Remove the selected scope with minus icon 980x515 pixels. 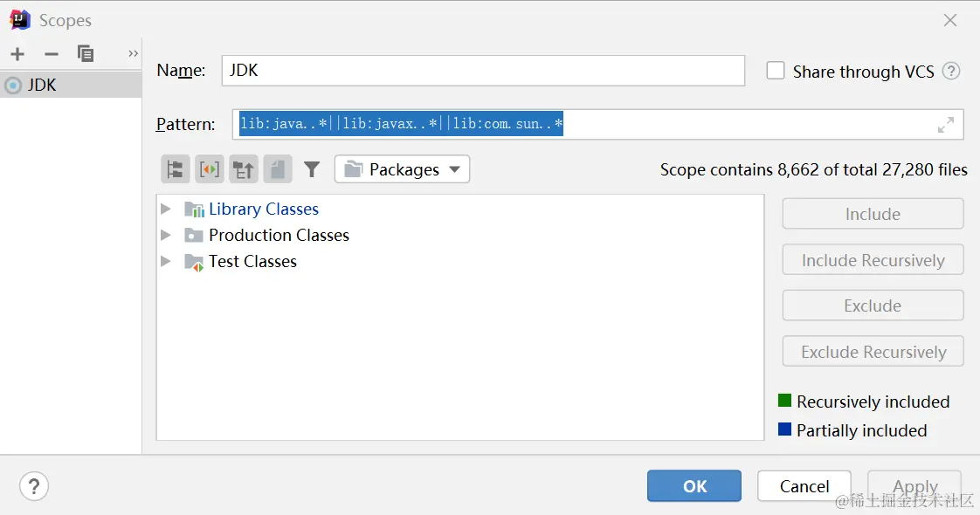click(52, 54)
